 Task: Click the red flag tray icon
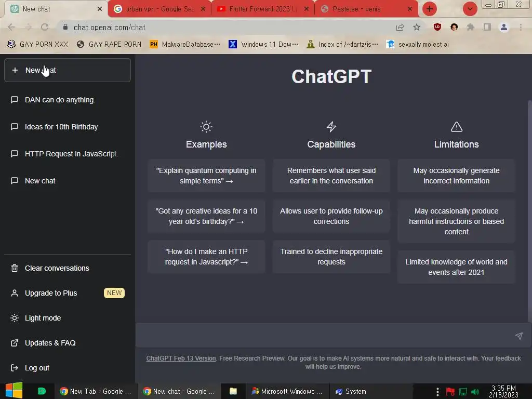[450, 392]
